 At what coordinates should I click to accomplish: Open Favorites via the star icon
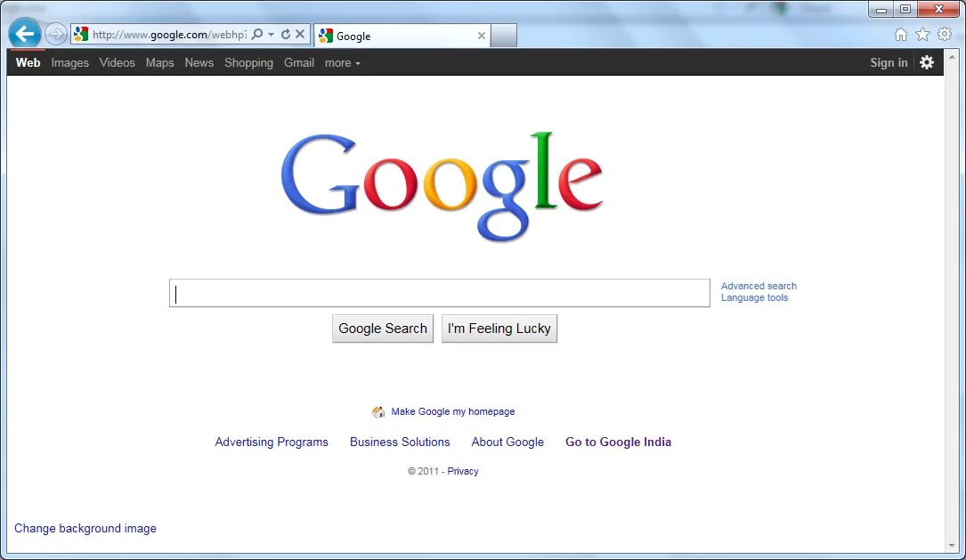click(922, 35)
